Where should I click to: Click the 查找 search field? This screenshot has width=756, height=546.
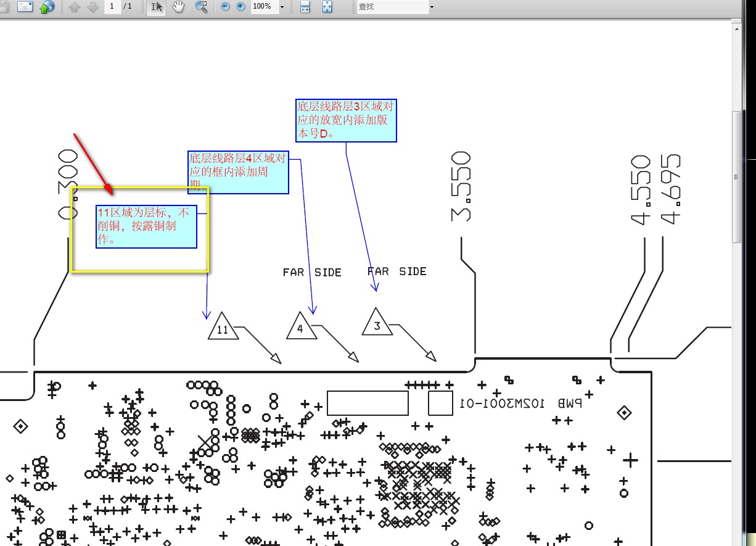pyautogui.click(x=392, y=6)
